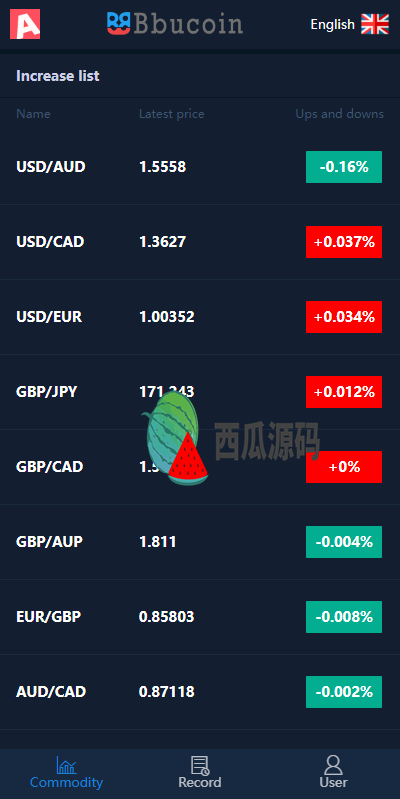Screen dimensions: 400x799
Task: Switch to the User tab label
Action: click(x=333, y=782)
